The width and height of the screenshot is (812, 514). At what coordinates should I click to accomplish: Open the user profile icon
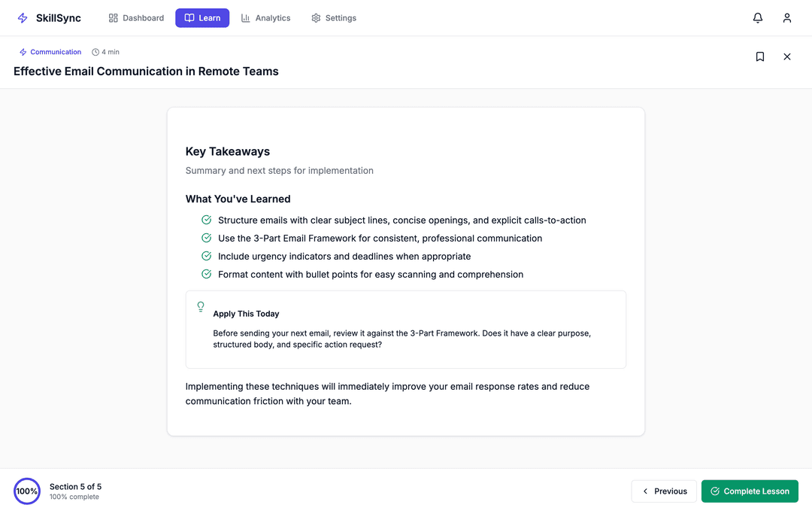(x=787, y=18)
